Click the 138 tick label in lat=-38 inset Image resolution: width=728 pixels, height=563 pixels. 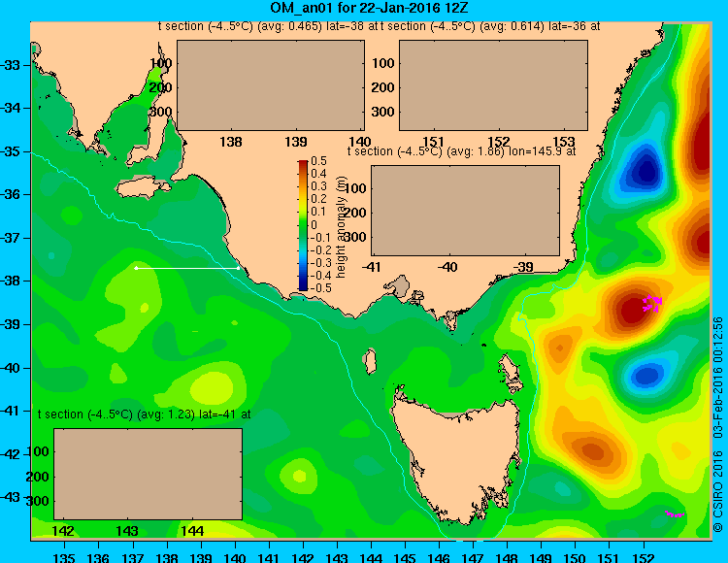[231, 142]
